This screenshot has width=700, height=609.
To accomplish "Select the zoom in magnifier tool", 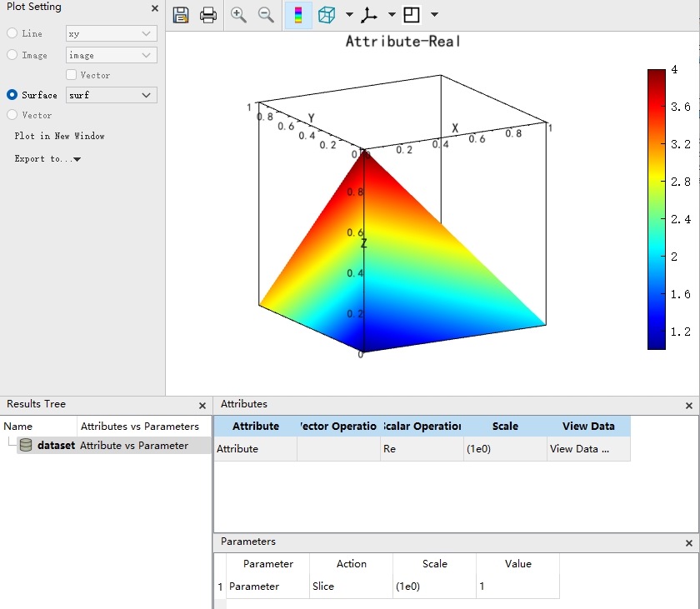I will click(x=238, y=15).
